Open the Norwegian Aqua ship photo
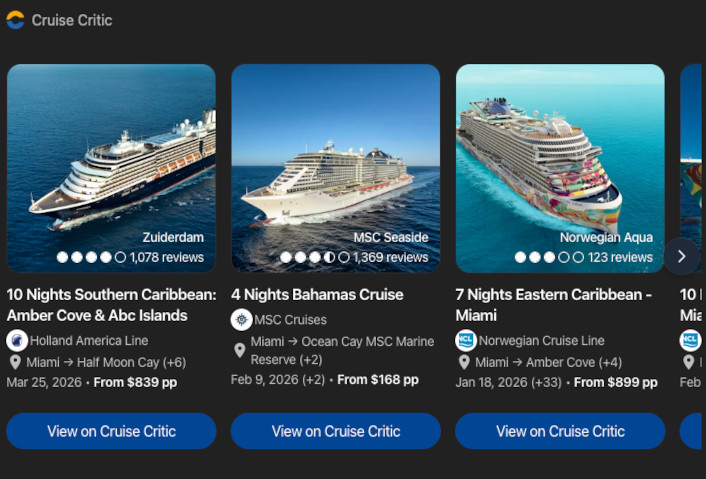This screenshot has height=479, width=706. pyautogui.click(x=560, y=150)
